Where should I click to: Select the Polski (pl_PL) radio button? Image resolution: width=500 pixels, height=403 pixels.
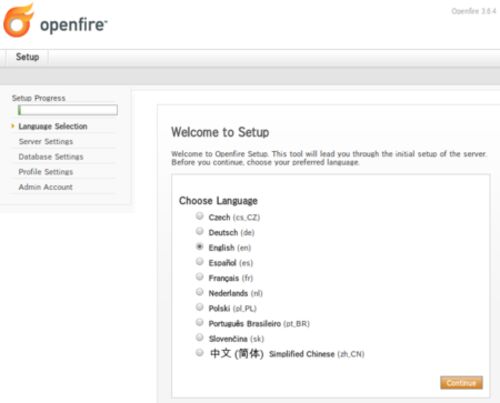[x=199, y=307]
